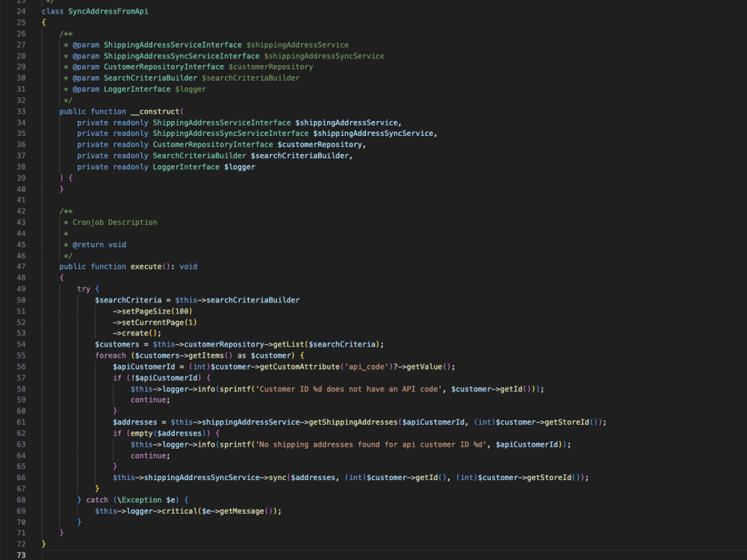The image size is (747, 560).
Task: Click the SearchCriteriaBuilder param doc on line 30
Action: point(151,78)
